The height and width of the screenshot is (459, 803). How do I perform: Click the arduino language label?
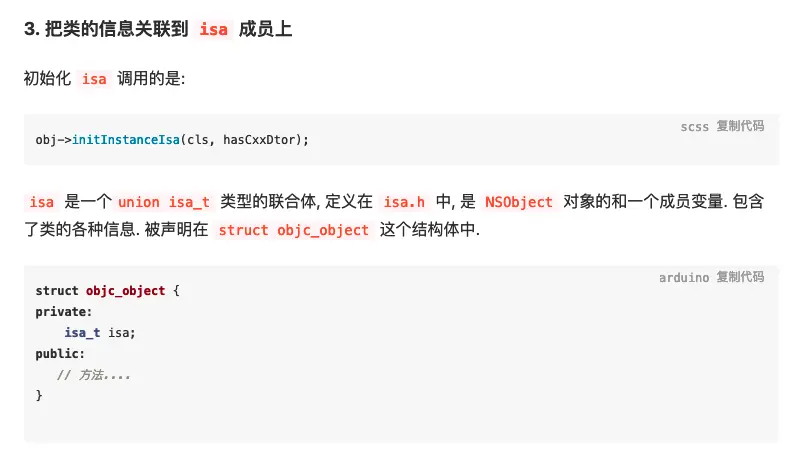tap(683, 277)
